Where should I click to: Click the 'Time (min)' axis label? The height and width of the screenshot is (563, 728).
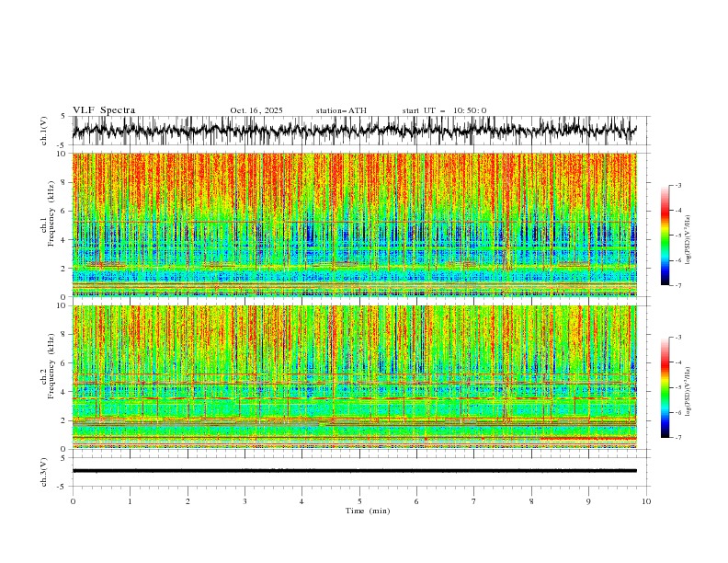pos(368,511)
